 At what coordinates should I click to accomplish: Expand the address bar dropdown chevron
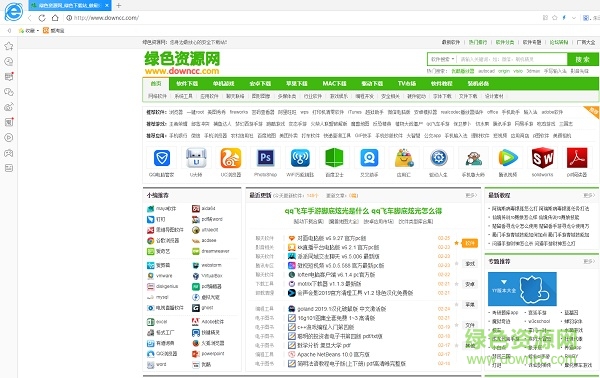click(574, 18)
